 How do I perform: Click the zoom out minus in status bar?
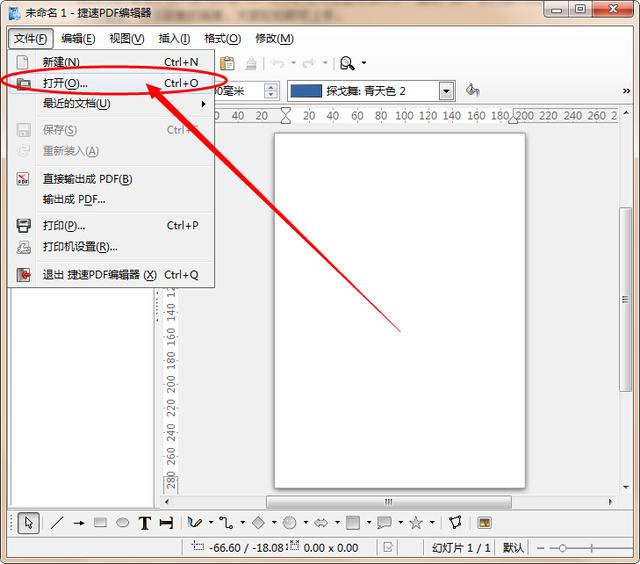540,548
